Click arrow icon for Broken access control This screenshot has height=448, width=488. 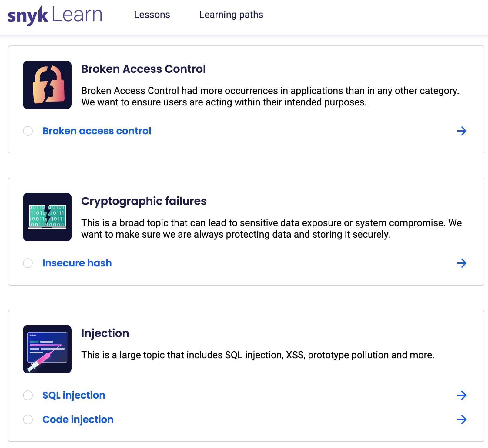[x=462, y=131]
